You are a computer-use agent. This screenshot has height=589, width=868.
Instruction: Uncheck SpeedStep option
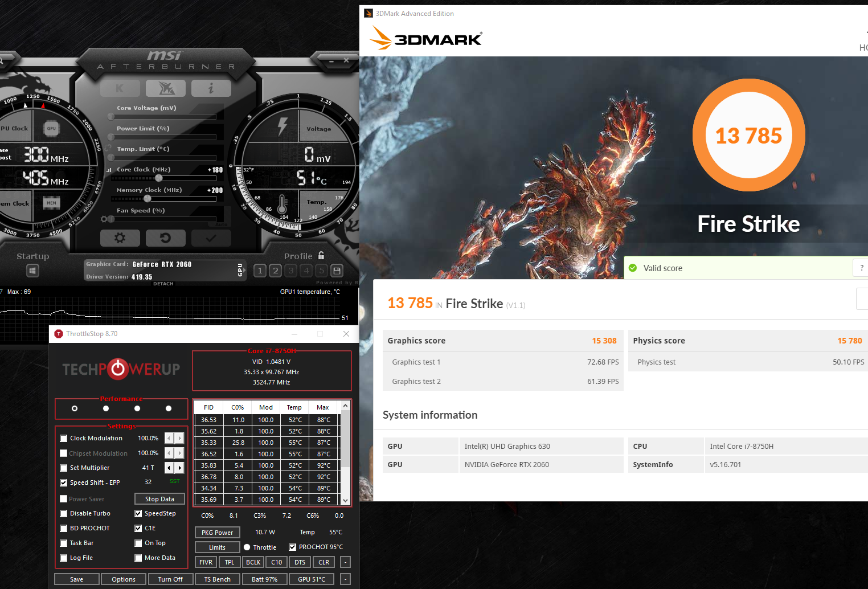click(138, 513)
